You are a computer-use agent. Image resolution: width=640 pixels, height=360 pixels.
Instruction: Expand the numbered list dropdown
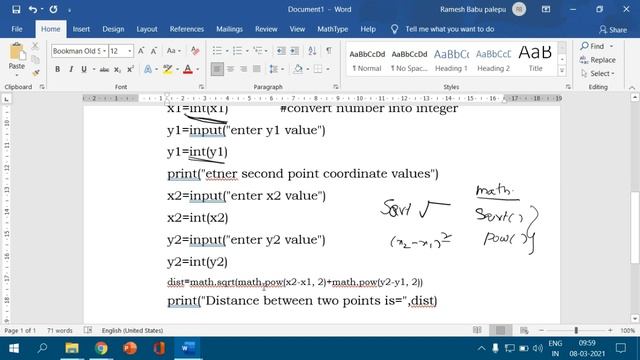[247, 51]
